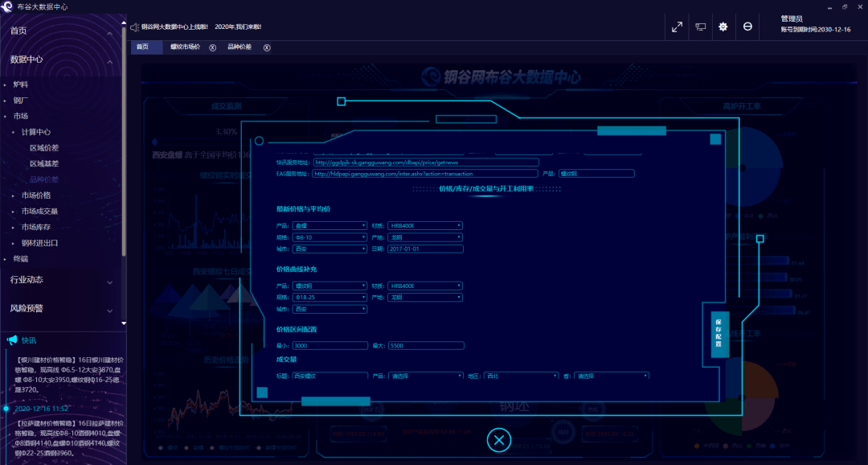The width and height of the screenshot is (868, 465).
Task: Click 产品 field beside EAS address
Action: (596, 174)
